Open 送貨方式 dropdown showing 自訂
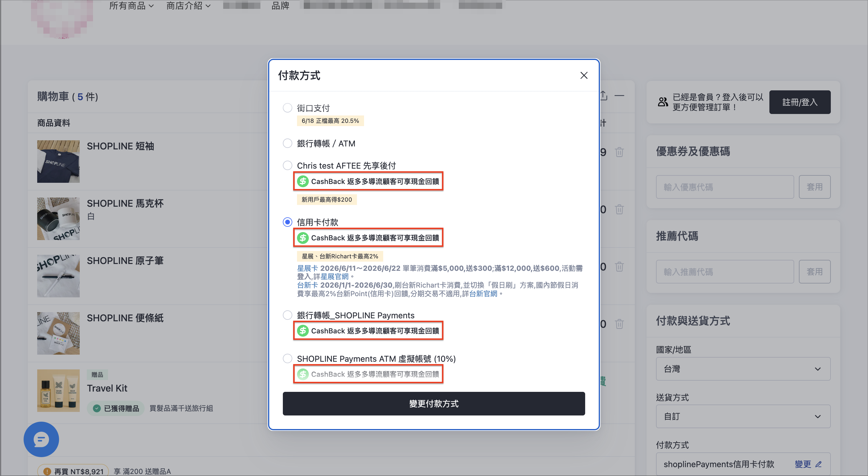The image size is (868, 476). tap(743, 416)
